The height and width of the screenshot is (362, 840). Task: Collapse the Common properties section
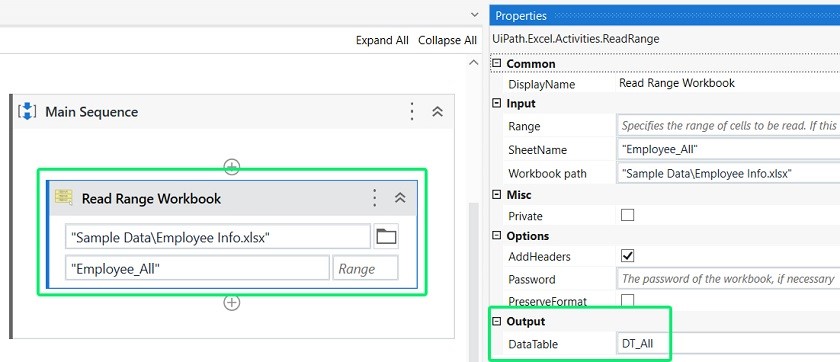tap(497, 64)
